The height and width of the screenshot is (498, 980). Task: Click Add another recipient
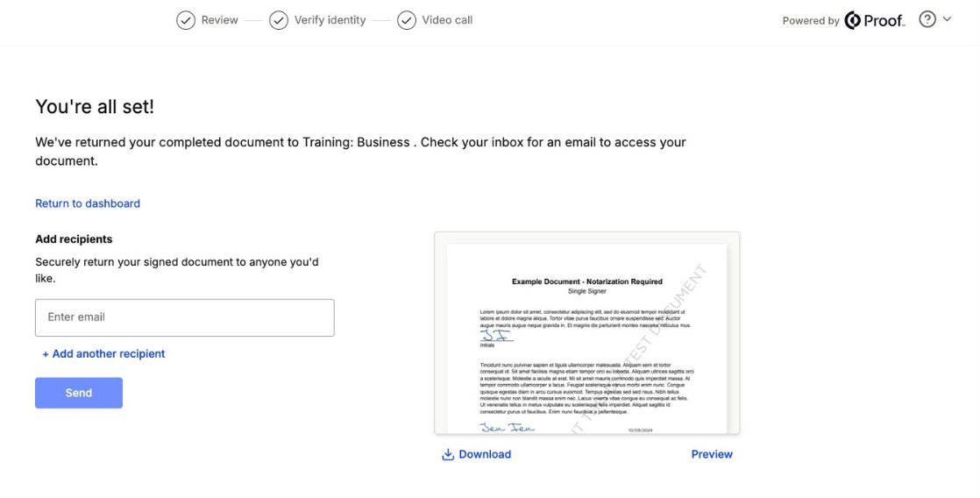[103, 354]
